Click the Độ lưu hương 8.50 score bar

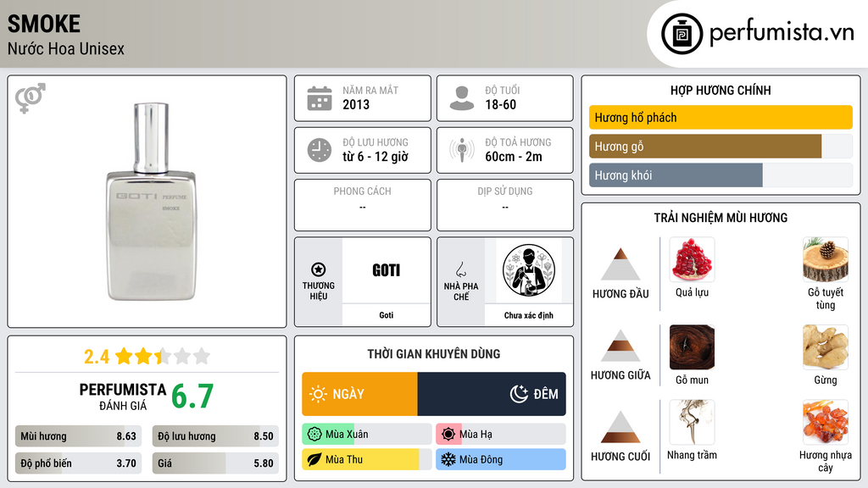point(216,436)
